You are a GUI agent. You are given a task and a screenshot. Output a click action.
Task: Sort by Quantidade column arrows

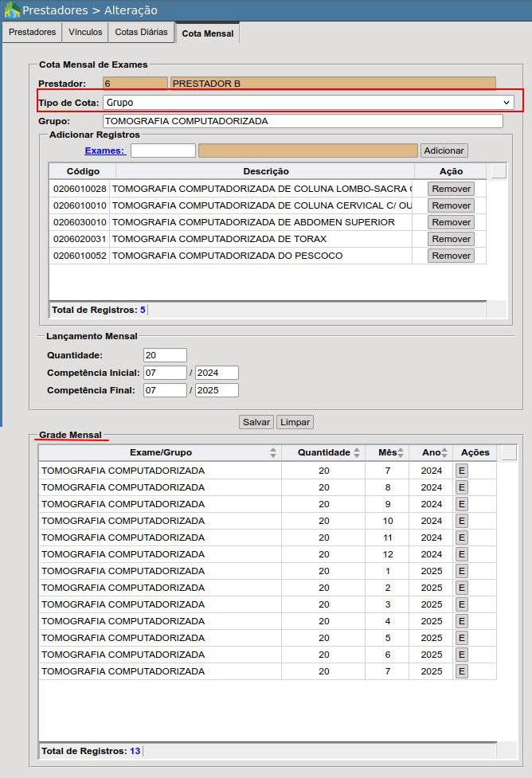click(x=357, y=452)
